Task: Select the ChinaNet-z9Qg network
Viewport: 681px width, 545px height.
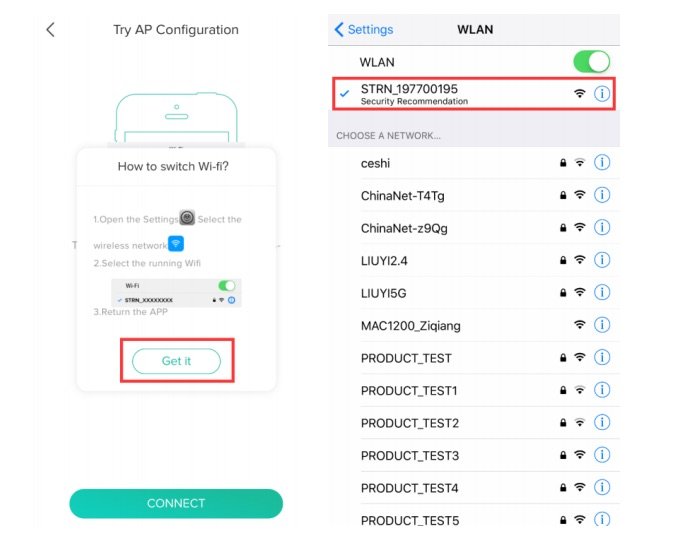Action: 474,228
